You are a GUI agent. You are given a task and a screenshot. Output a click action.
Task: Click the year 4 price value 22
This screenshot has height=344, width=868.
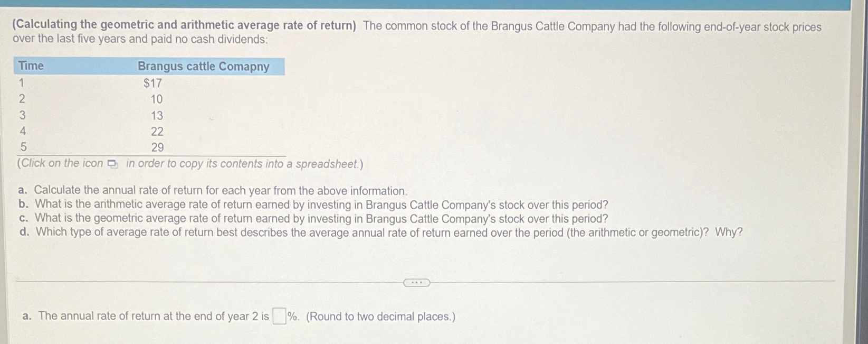[157, 131]
